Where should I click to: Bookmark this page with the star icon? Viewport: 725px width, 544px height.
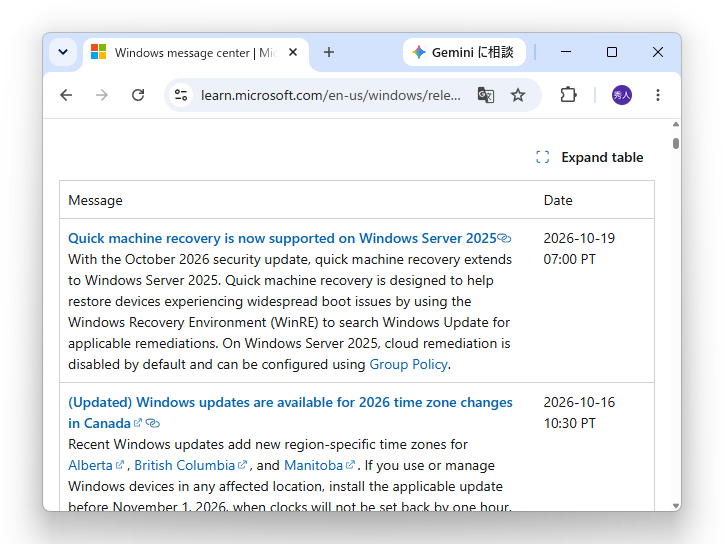tap(518, 95)
